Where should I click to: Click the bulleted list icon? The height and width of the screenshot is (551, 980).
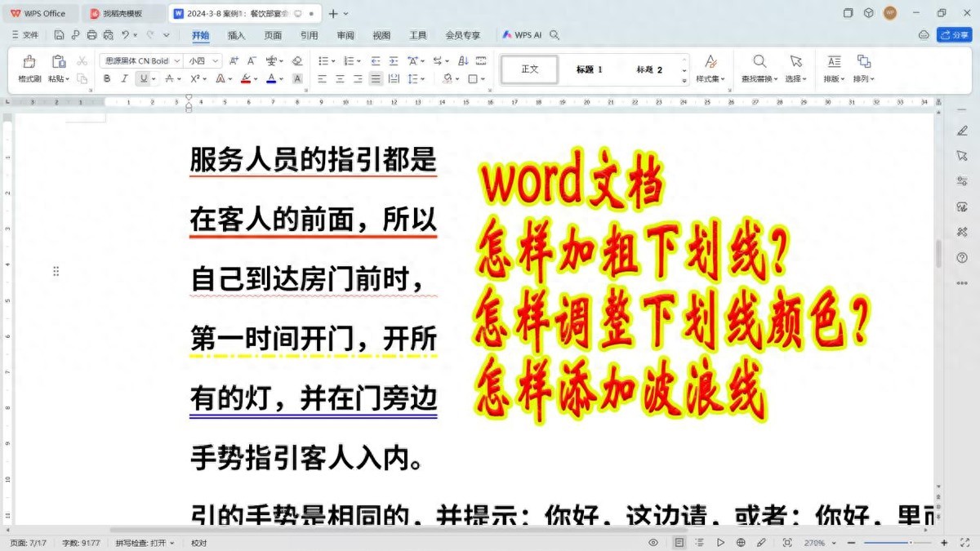click(323, 60)
